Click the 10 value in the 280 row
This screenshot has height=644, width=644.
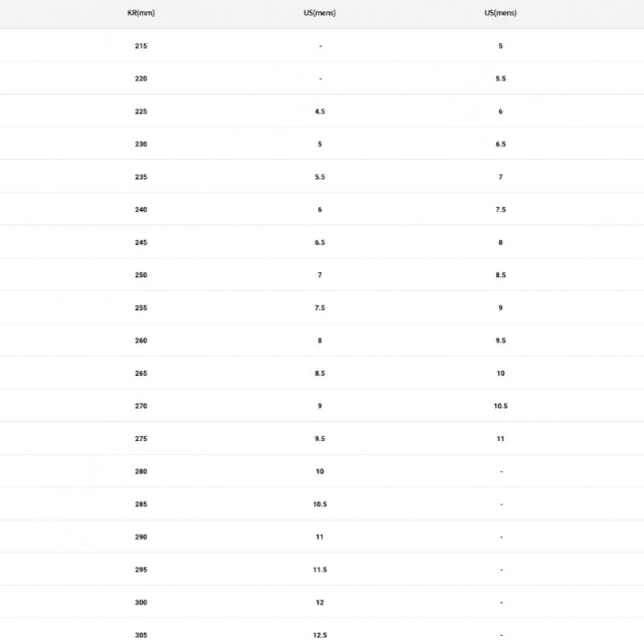pos(320,472)
